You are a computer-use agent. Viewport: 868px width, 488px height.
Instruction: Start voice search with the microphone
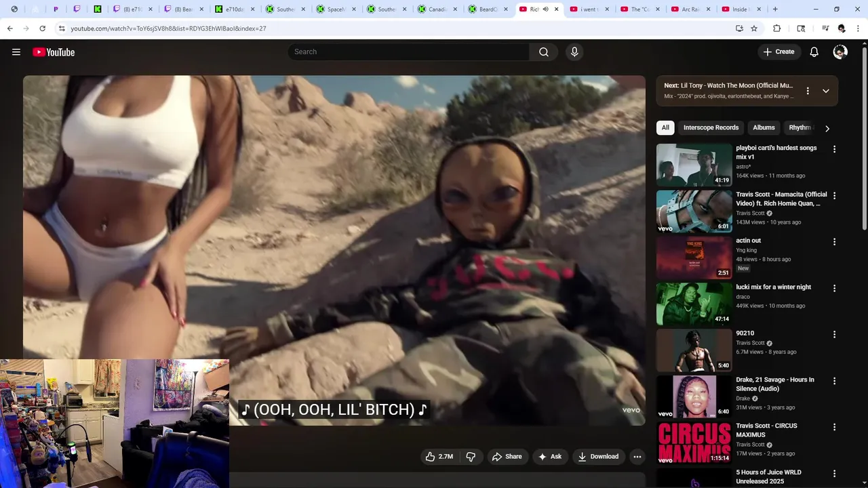pos(574,52)
